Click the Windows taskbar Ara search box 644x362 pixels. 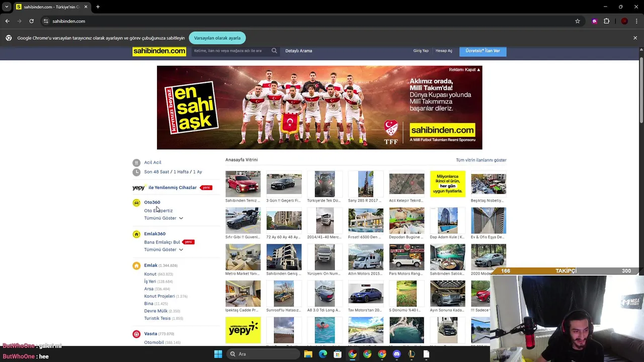click(263, 354)
